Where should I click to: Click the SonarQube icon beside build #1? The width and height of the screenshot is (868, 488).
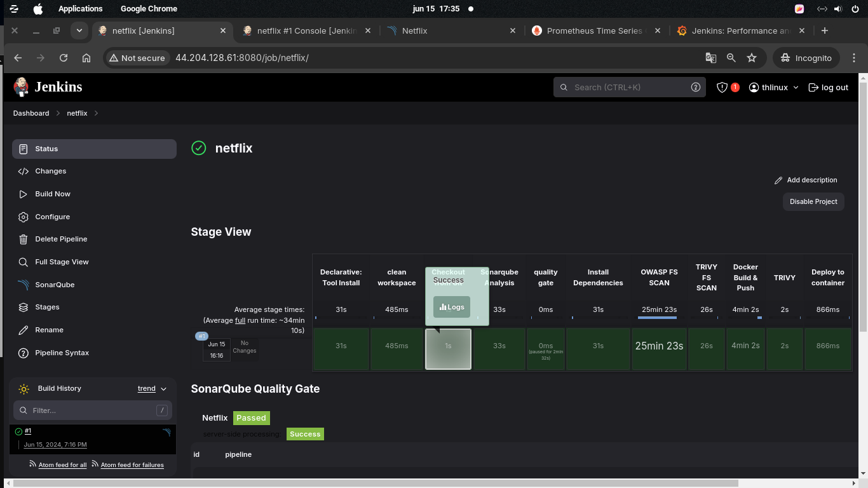(166, 432)
